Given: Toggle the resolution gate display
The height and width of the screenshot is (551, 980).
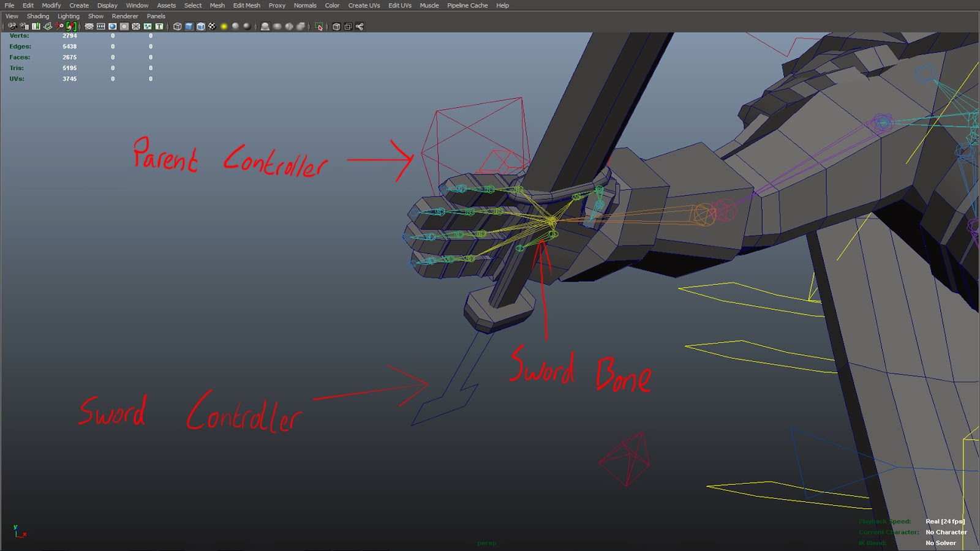Looking at the screenshot, I should point(112,26).
